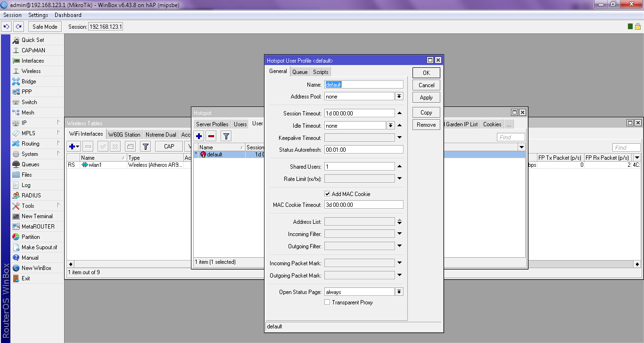This screenshot has width=644, height=343.
Task: Expand the Incoming Filter field
Action: pos(399,234)
